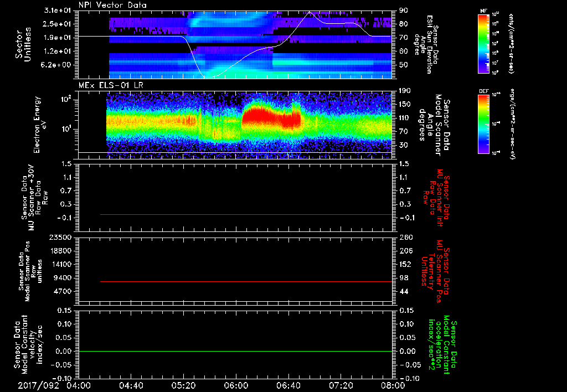Click the 'MU Scanner +30V Raw Data' axis label
This screenshot has height=392, width=567.
pos(34,198)
